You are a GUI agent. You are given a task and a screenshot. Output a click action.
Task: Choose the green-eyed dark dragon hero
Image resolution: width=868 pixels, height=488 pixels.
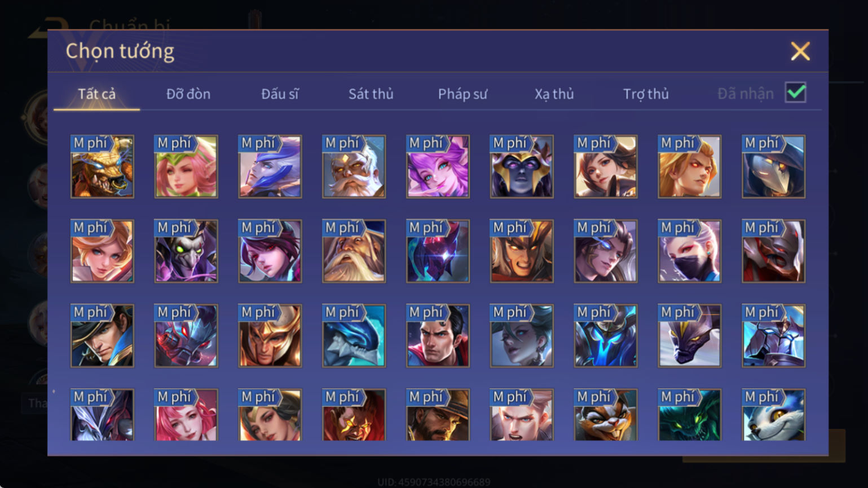point(689,415)
